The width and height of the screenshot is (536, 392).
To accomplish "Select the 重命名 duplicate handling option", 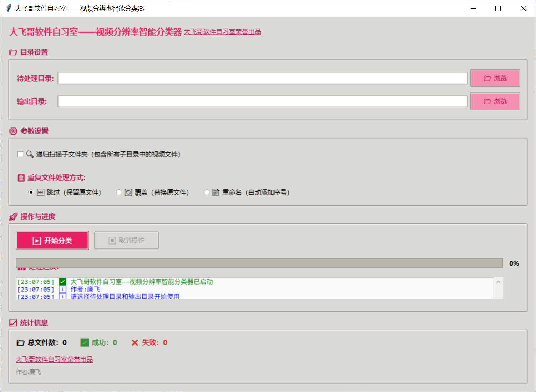I will coord(207,192).
